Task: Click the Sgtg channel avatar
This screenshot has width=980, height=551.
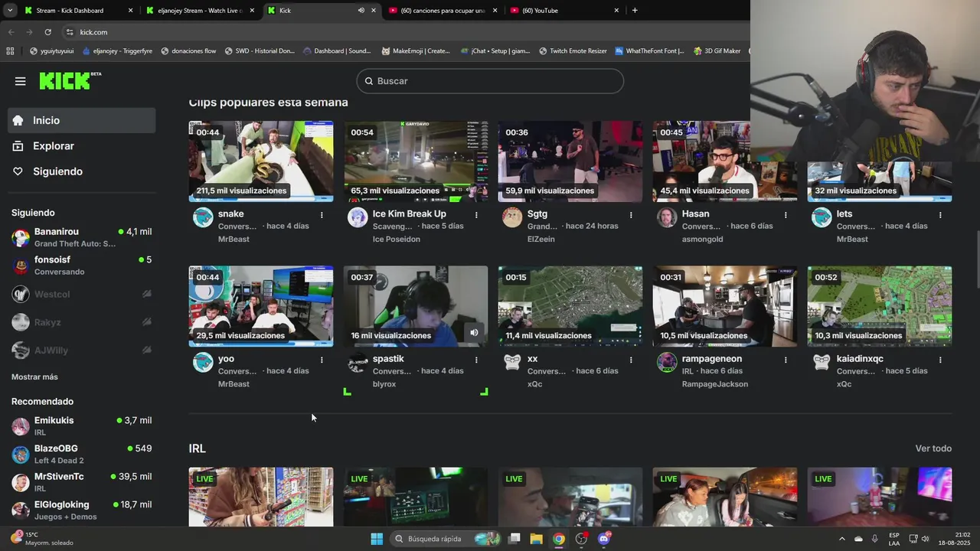Action: (512, 217)
